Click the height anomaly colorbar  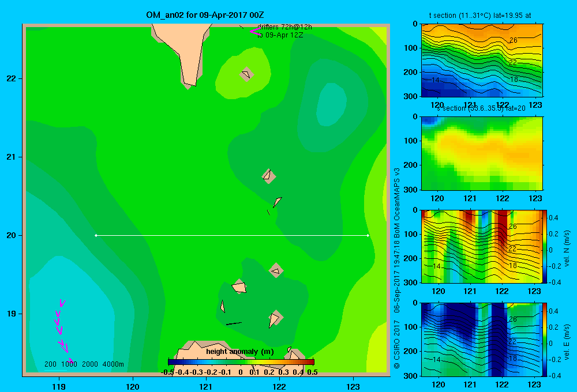pos(241,361)
